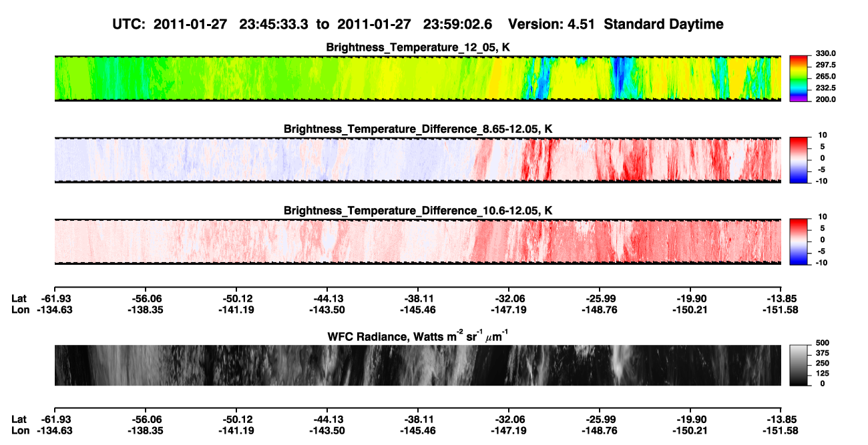Click the '-10' tick on 10.6-12.05 colorbar
Screen dimensions: 868x445
click(x=822, y=263)
